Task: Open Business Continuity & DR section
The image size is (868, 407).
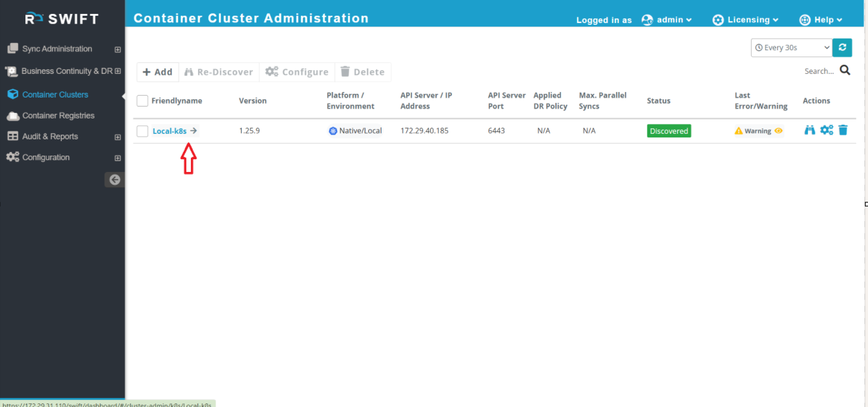Action: click(x=67, y=71)
